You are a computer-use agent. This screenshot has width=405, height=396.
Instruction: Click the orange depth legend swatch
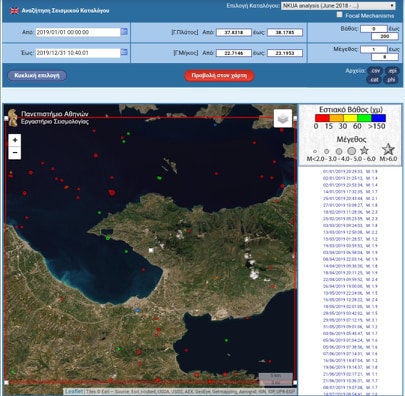click(x=336, y=118)
